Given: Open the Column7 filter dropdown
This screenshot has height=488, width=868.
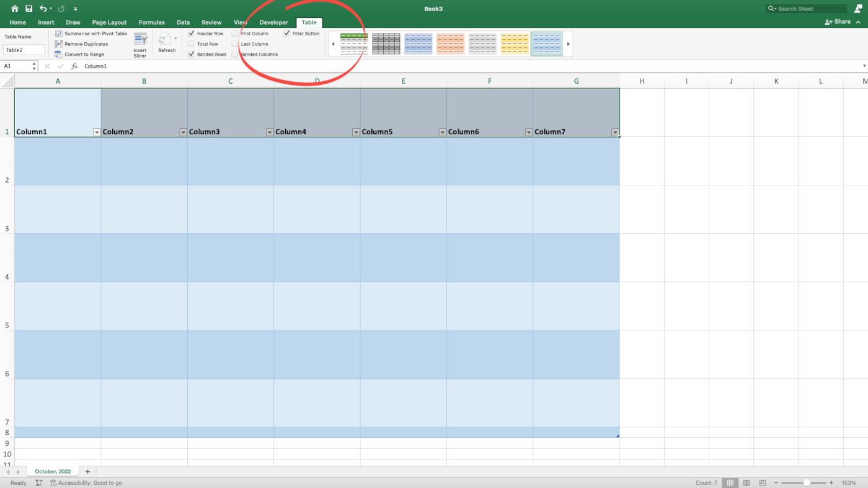Looking at the screenshot, I should point(614,131).
